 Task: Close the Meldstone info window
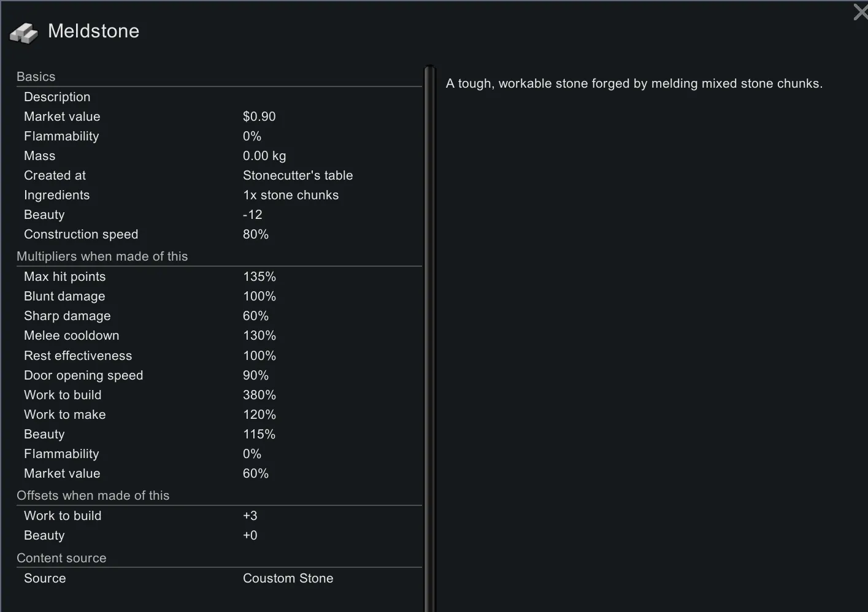[x=860, y=12]
